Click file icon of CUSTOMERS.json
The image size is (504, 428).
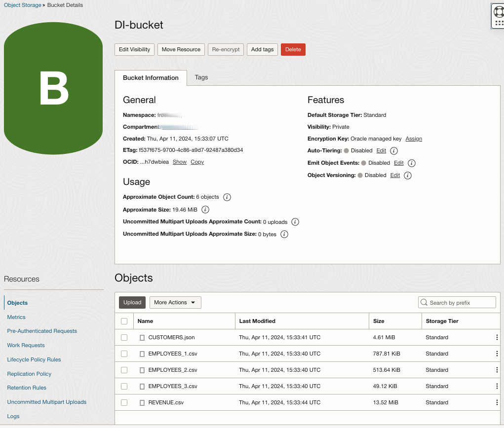pos(142,338)
